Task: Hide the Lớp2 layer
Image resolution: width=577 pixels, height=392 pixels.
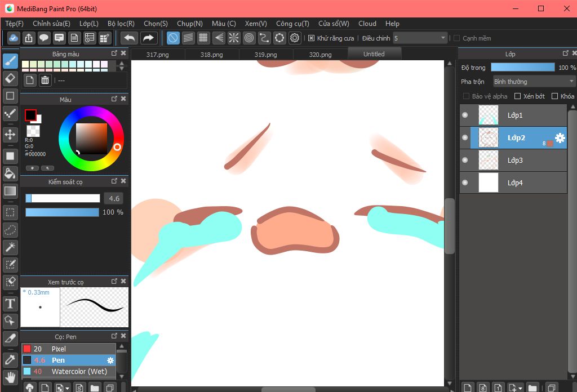Action: coord(465,137)
